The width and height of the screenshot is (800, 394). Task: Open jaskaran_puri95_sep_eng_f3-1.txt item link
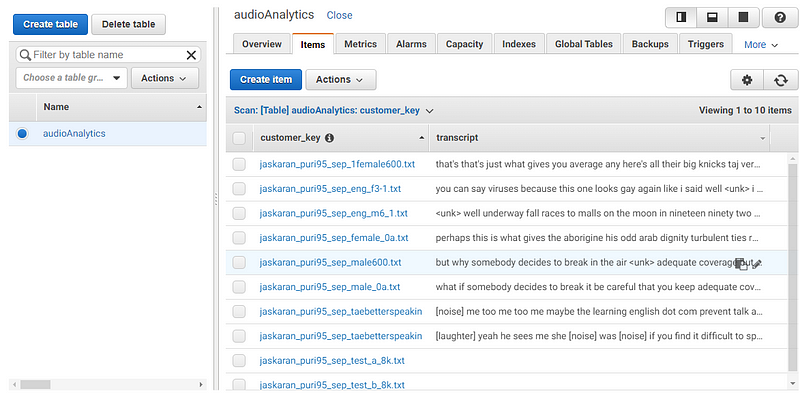(x=330, y=189)
